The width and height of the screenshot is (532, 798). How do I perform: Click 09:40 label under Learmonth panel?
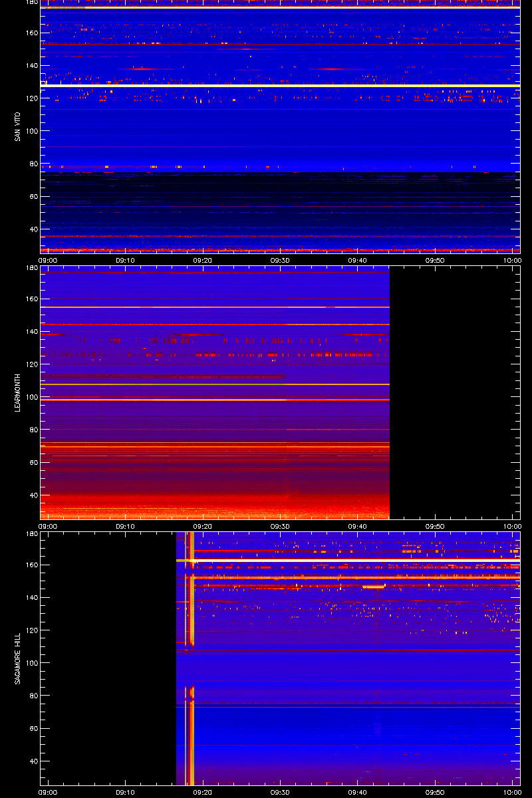coord(357,527)
